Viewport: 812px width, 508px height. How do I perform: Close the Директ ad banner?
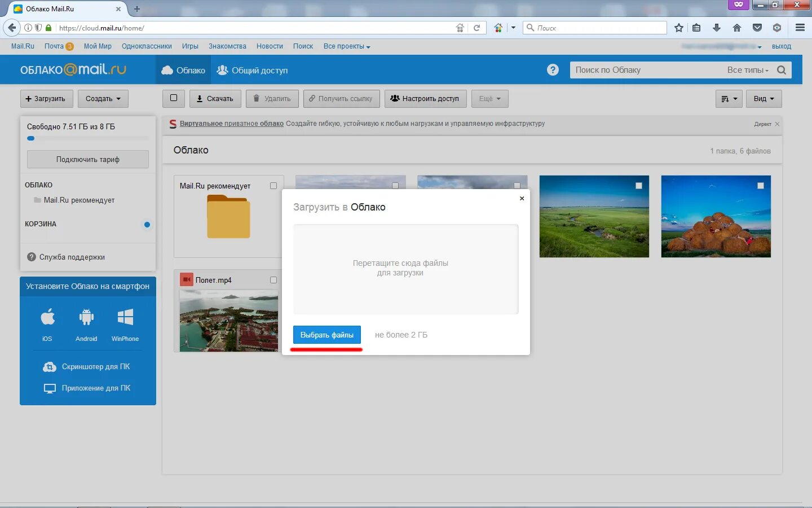777,124
